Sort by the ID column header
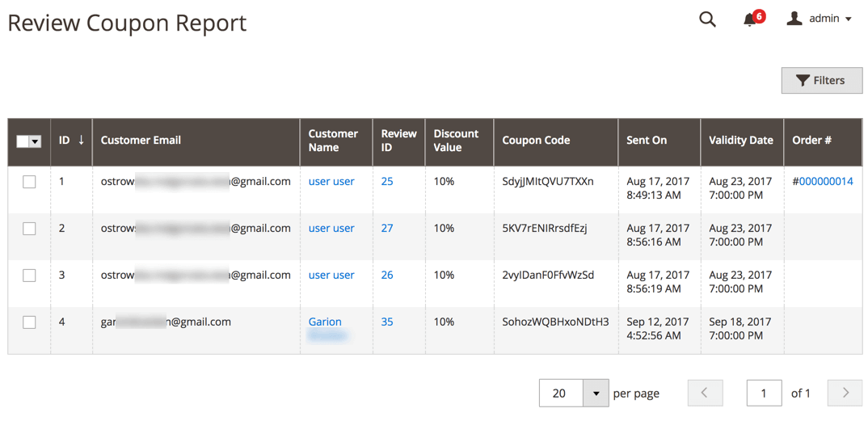868x421 pixels. (x=71, y=141)
